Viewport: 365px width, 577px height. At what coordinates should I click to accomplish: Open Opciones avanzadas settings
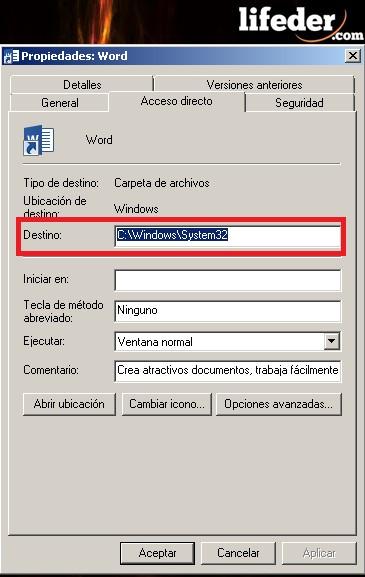click(x=279, y=404)
